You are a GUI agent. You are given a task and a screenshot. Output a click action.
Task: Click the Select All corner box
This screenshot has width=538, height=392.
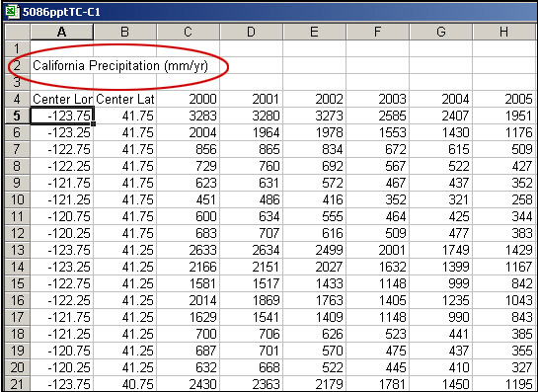[x=17, y=32]
